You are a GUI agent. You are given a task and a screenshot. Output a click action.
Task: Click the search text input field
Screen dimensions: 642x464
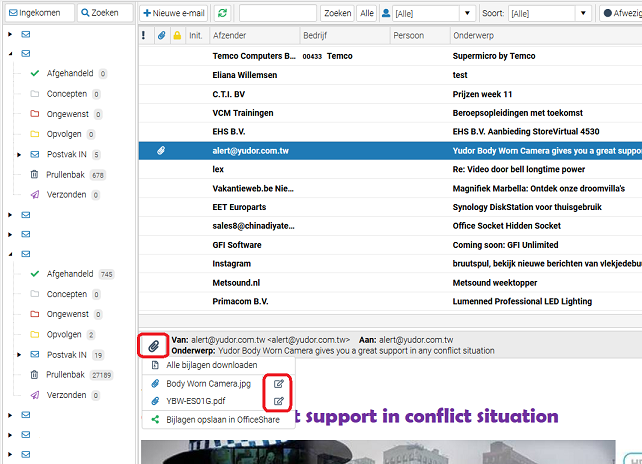coord(278,14)
